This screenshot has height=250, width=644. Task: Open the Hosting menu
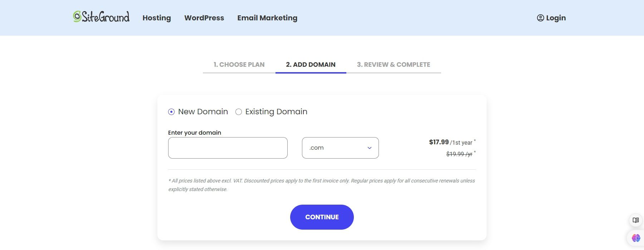(x=156, y=18)
